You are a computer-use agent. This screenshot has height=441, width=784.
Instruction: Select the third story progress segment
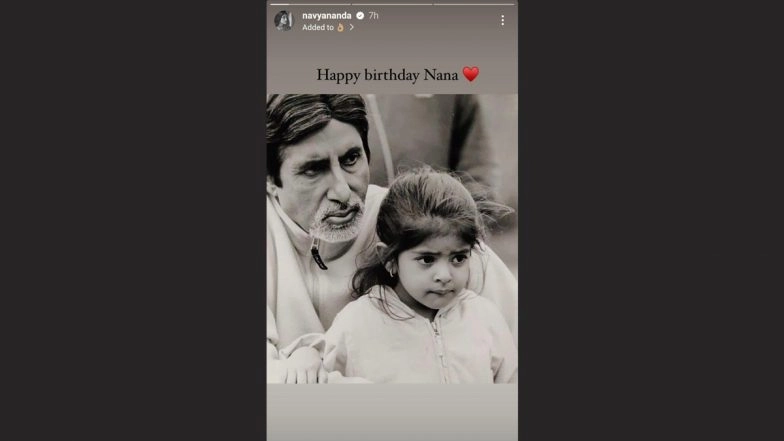(x=474, y=4)
